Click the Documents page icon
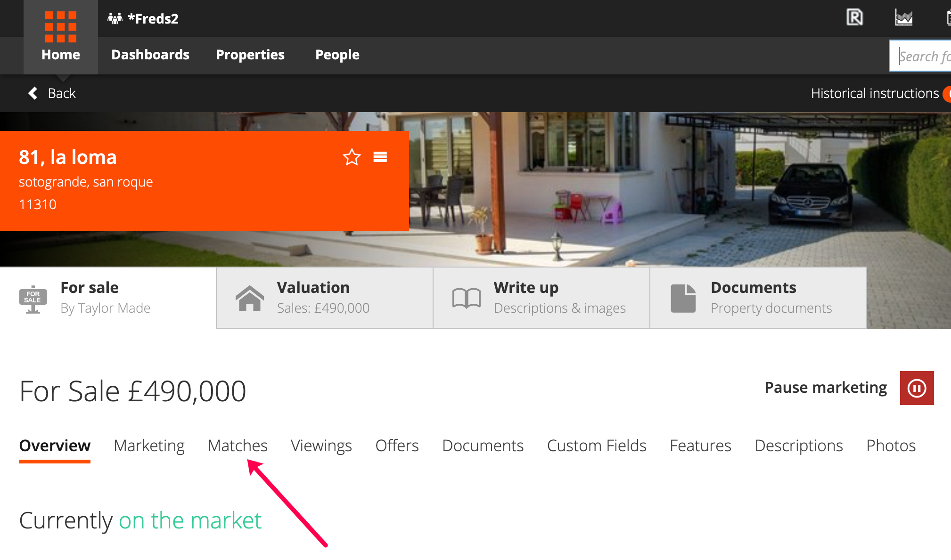The image size is (951, 560). [x=683, y=298]
